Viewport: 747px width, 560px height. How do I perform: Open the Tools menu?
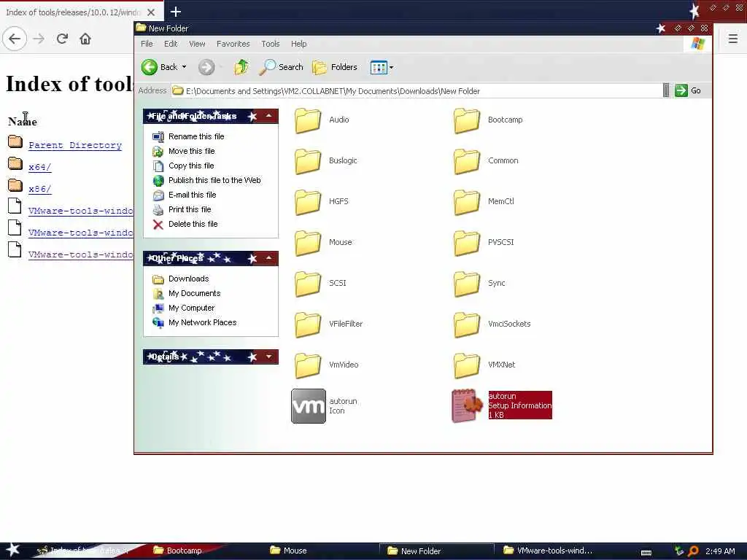pos(270,44)
